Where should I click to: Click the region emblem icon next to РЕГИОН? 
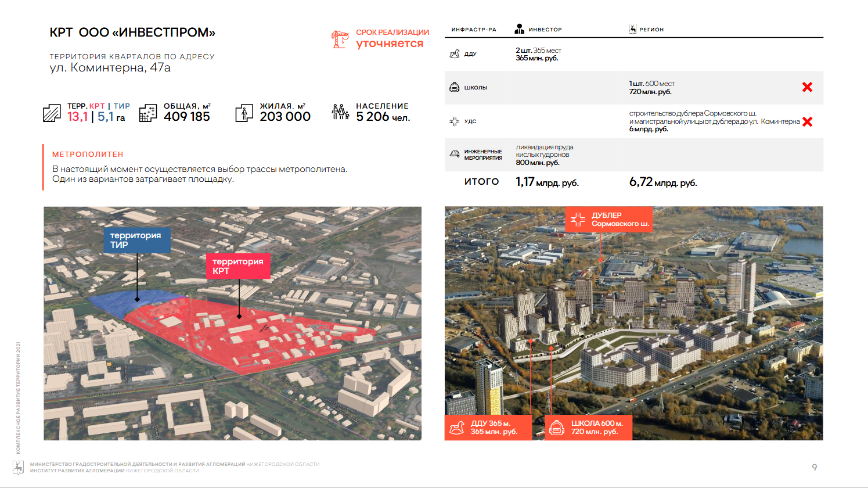pos(632,29)
